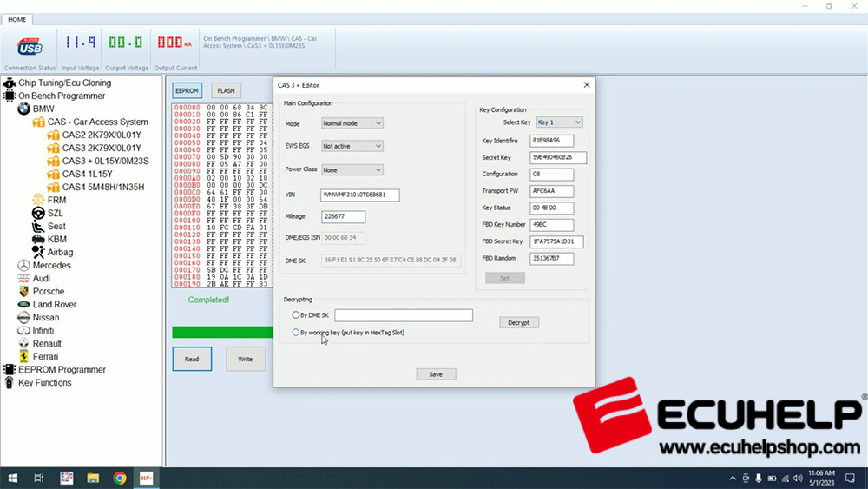Viewport: 868px width, 489px height.
Task: Open the notification center icon
Action: point(851,478)
